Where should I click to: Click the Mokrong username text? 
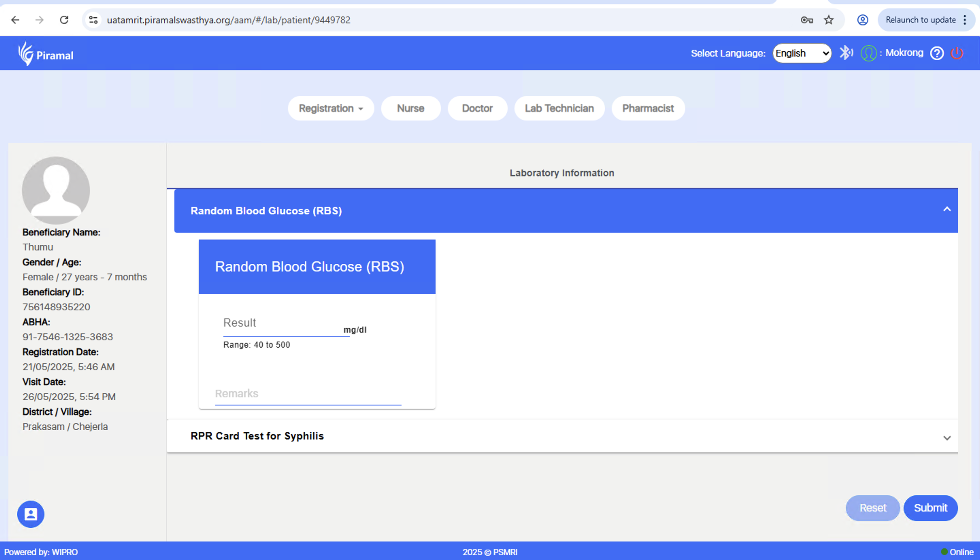pos(904,53)
